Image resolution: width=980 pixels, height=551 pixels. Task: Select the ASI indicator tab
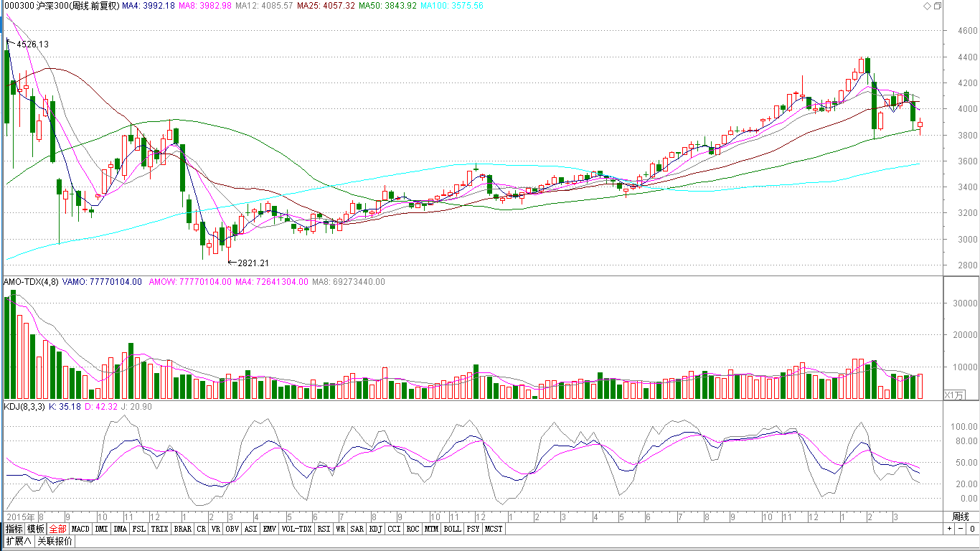click(250, 529)
